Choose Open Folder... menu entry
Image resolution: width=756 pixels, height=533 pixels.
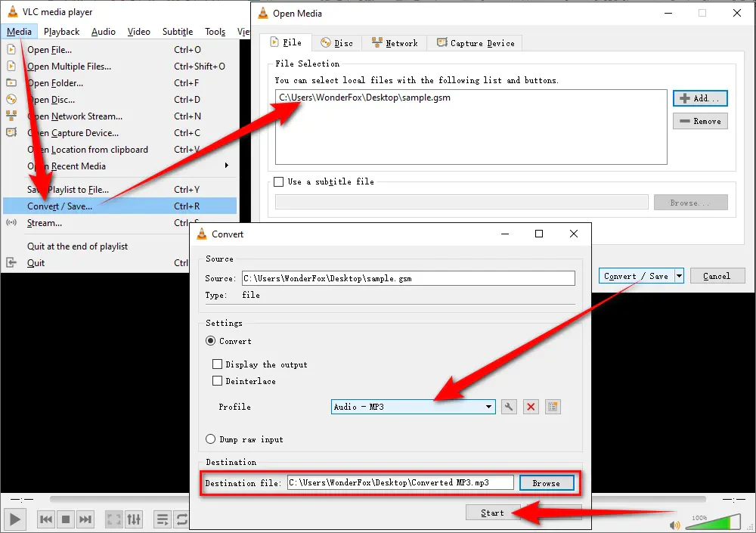(x=120, y=83)
